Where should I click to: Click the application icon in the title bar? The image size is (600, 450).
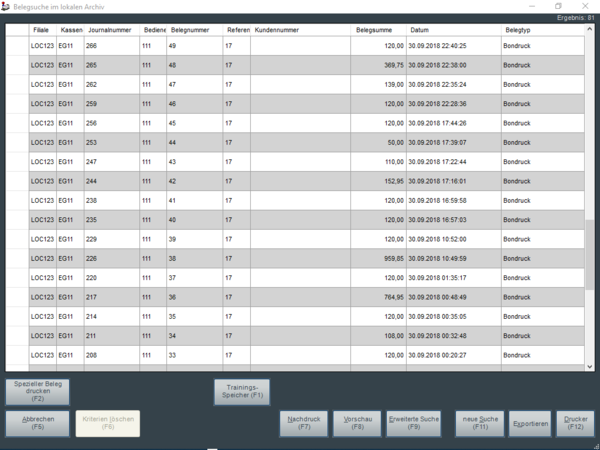[x=7, y=6]
